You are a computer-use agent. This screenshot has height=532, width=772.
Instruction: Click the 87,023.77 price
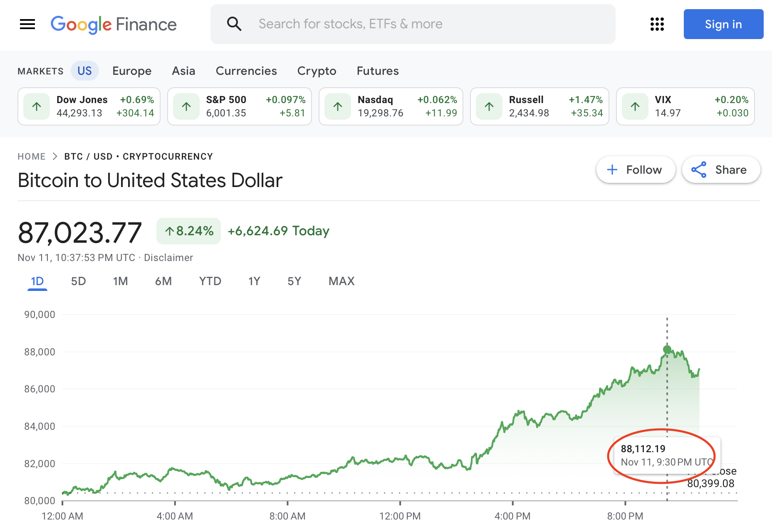80,232
